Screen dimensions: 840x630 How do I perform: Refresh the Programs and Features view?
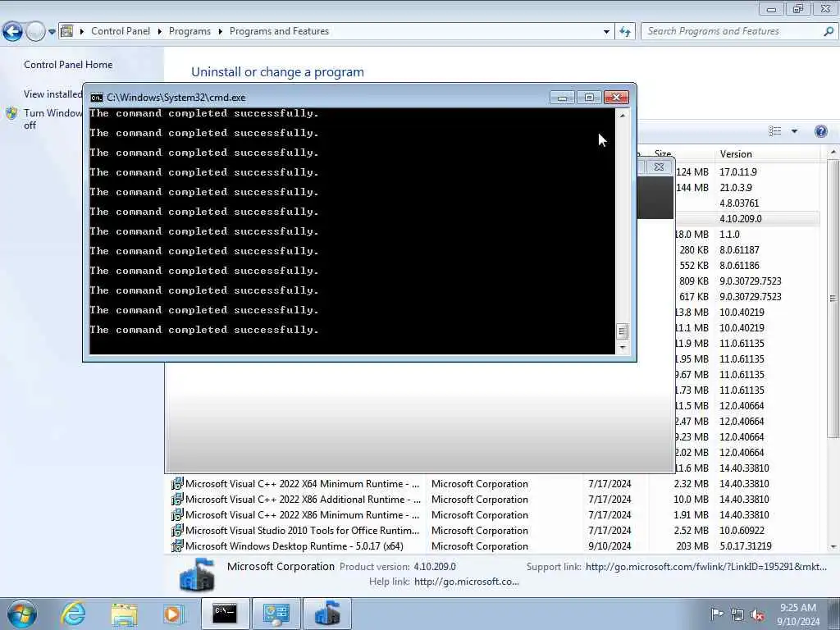624,32
